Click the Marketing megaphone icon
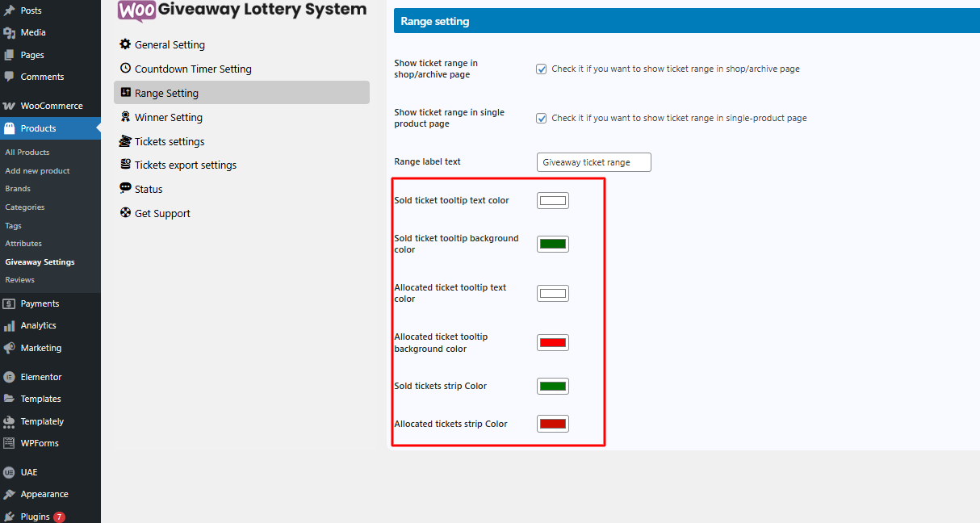This screenshot has width=980, height=523. click(9, 348)
